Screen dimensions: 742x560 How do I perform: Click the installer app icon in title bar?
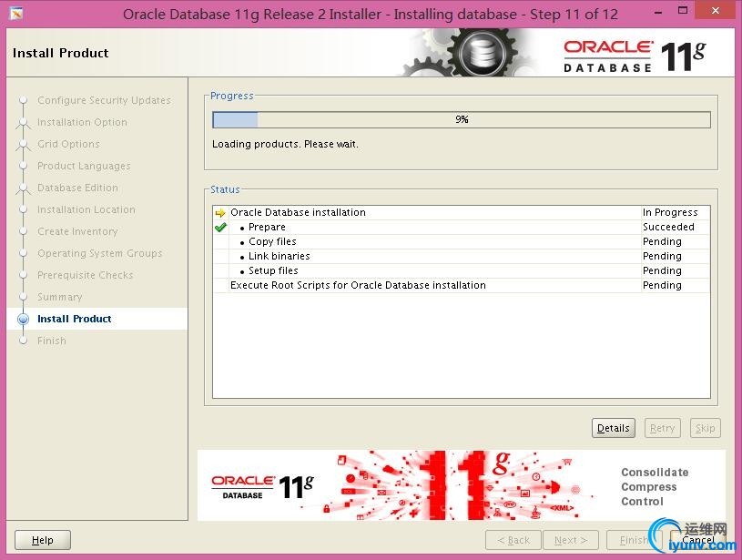[16, 14]
